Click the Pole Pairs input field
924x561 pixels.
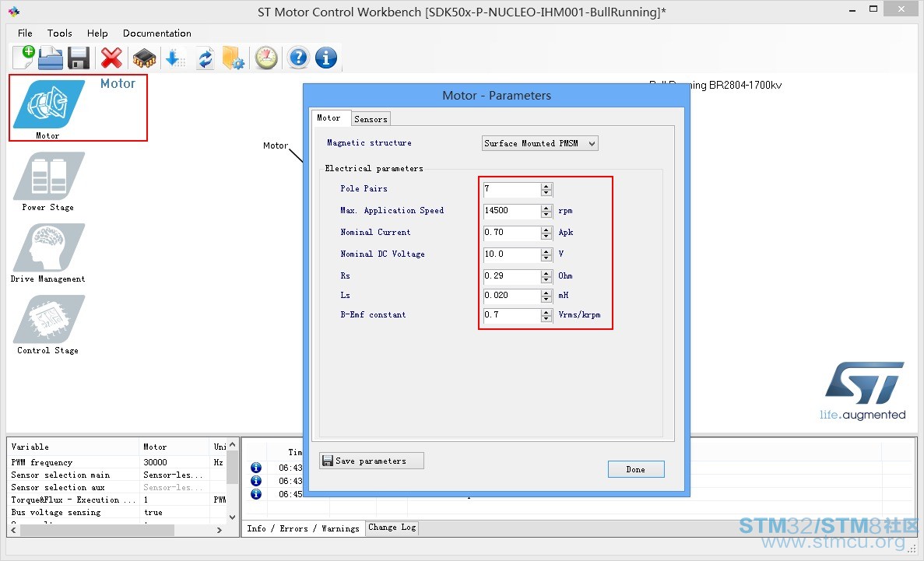(x=511, y=189)
